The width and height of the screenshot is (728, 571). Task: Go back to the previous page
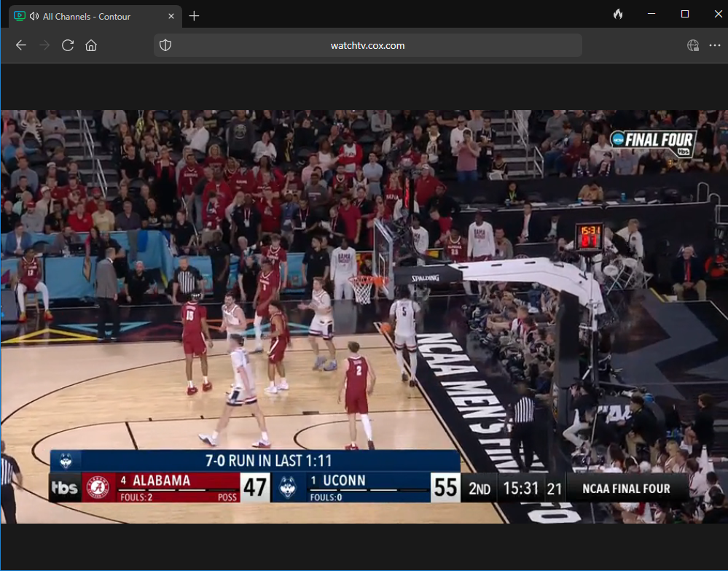[21, 45]
